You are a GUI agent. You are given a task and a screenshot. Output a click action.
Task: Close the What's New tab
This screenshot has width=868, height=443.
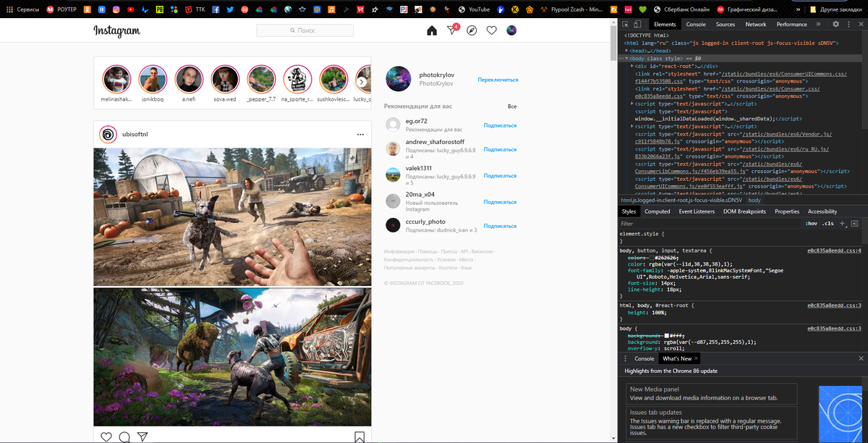[x=697, y=358]
